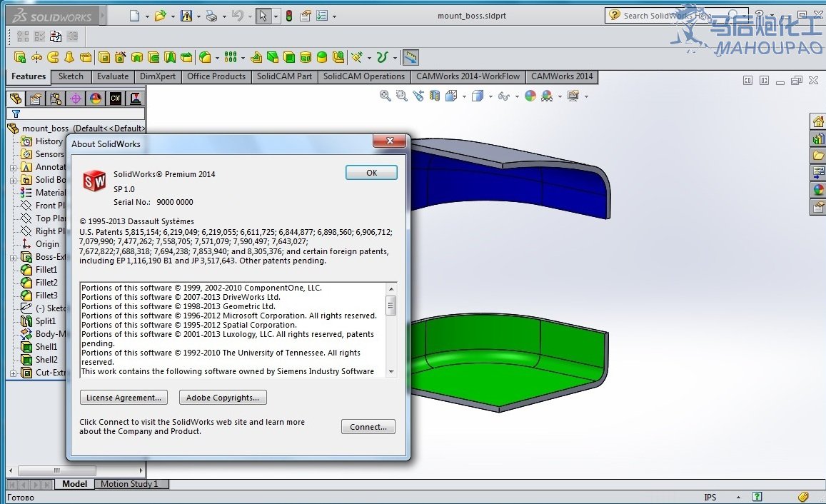
Task: Click the Print icon
Action: pyautogui.click(x=211, y=16)
